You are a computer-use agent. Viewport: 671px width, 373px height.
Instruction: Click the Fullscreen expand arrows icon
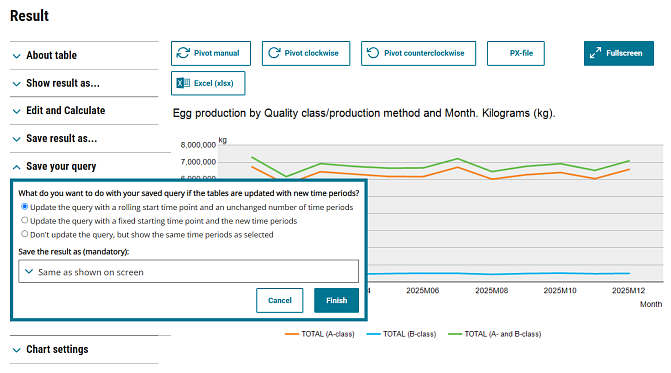pyautogui.click(x=595, y=53)
